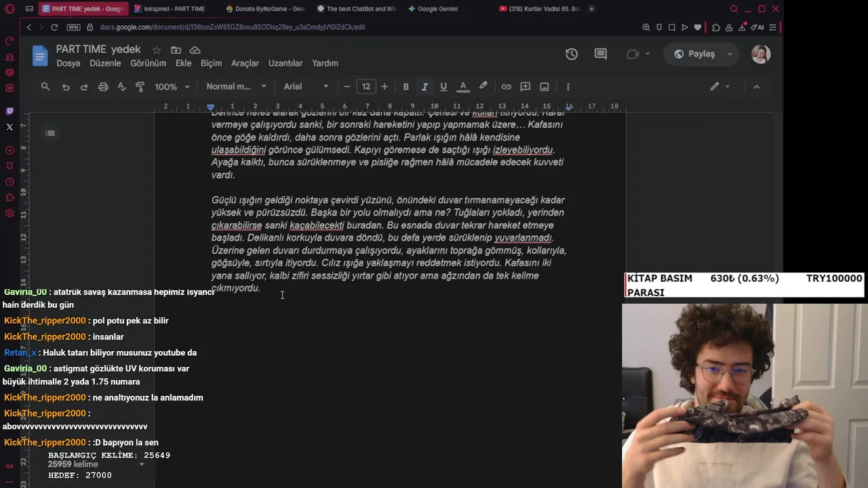This screenshot has height=488, width=868.
Task: Insert an image from toolbar
Action: point(544,87)
